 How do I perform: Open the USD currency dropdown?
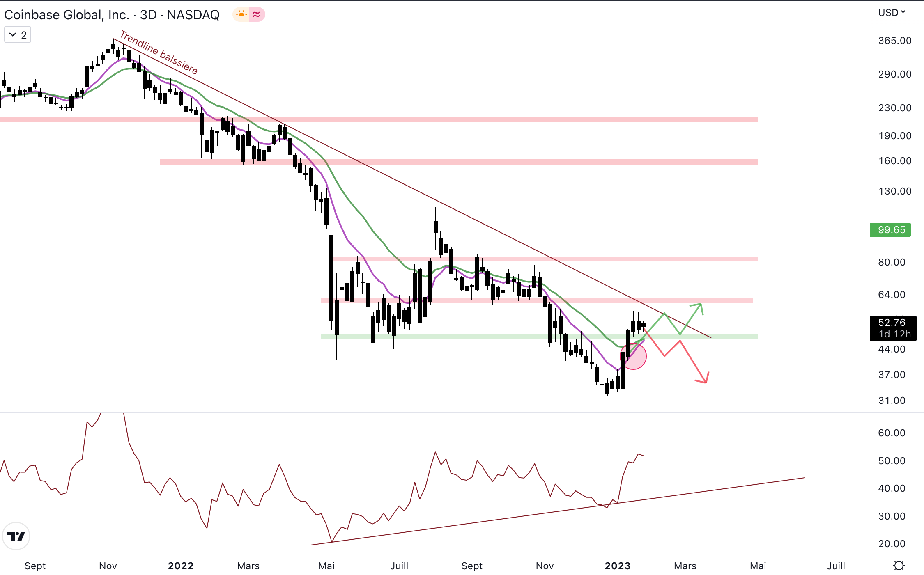tap(892, 13)
